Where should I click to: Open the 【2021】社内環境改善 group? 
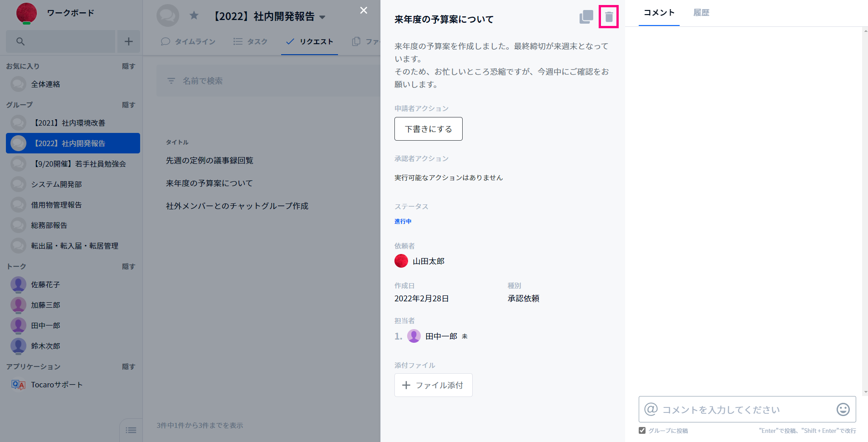pos(73,123)
